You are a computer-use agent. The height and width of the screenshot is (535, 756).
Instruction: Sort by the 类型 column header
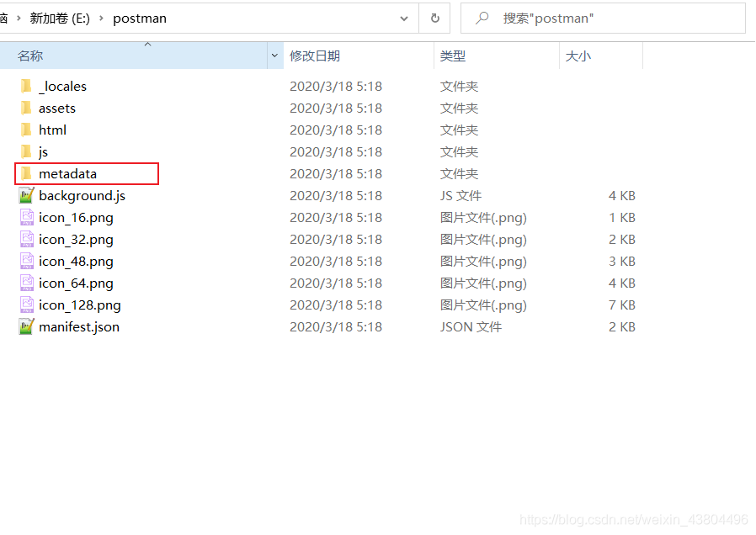pyautogui.click(x=497, y=56)
